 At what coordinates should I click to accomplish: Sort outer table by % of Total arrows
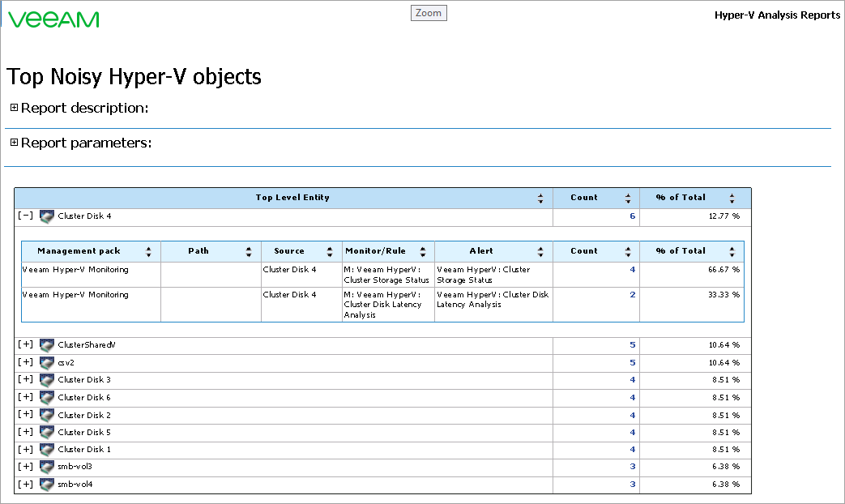[x=732, y=199]
